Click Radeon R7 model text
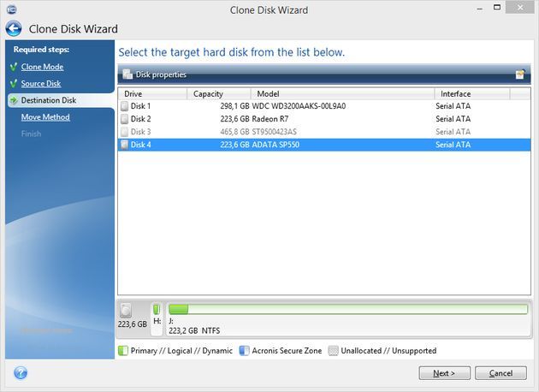 tap(270, 119)
